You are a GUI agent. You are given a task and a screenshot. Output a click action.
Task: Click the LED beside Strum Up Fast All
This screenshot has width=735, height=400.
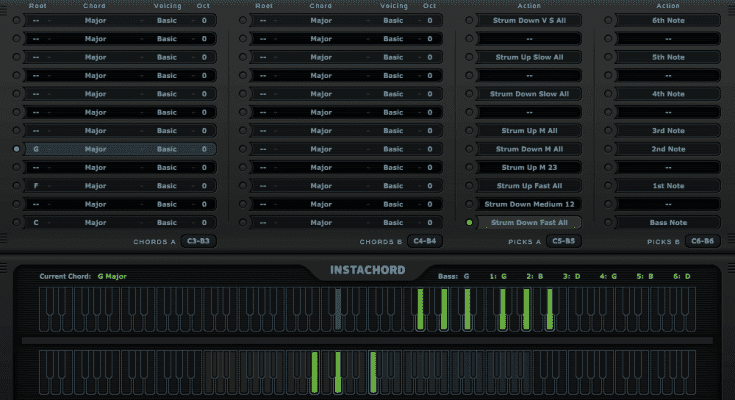click(468, 186)
